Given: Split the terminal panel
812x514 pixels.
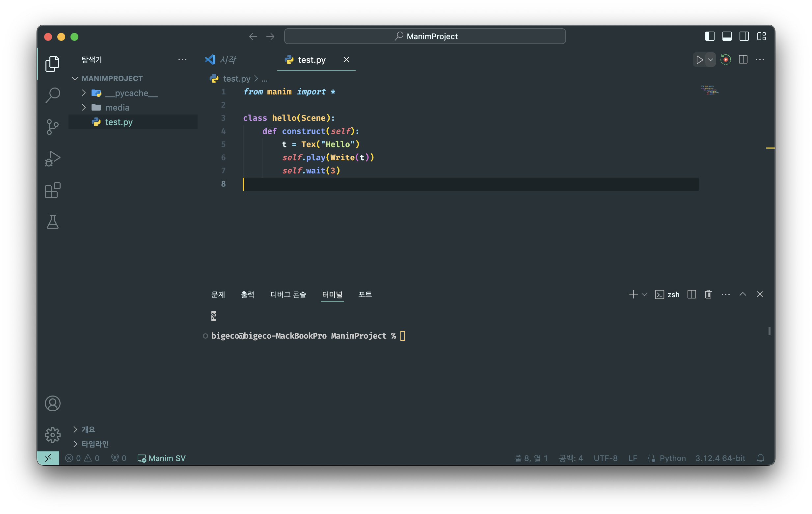Looking at the screenshot, I should pos(691,294).
